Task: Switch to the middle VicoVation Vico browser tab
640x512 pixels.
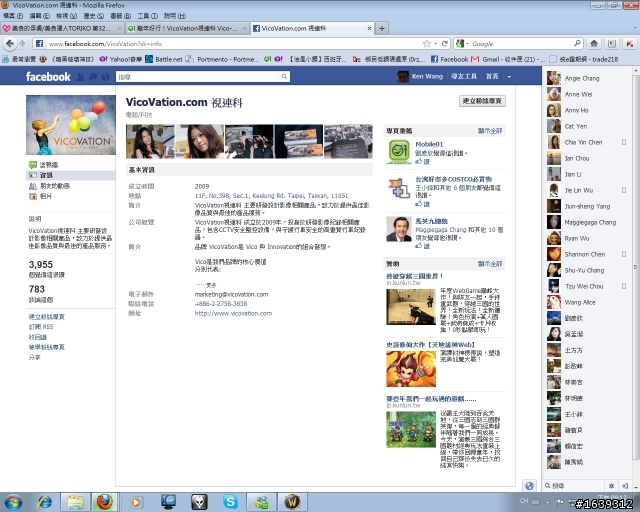Action: click(x=187, y=28)
